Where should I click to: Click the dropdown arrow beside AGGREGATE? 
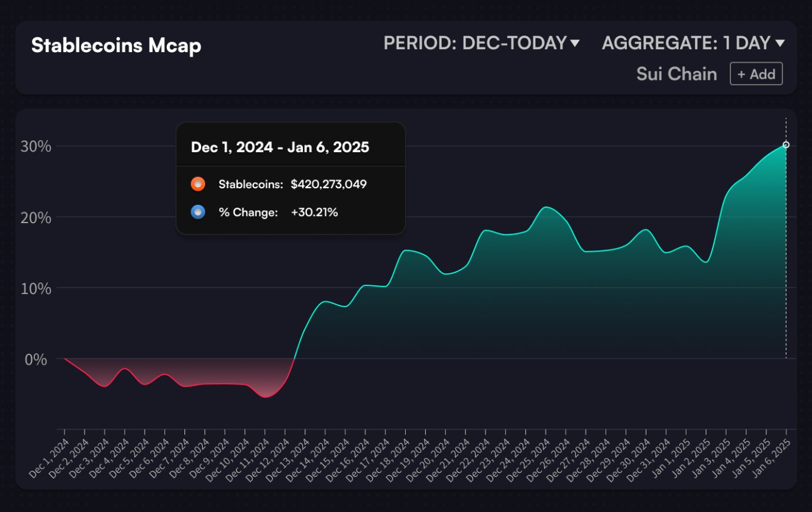(x=779, y=43)
